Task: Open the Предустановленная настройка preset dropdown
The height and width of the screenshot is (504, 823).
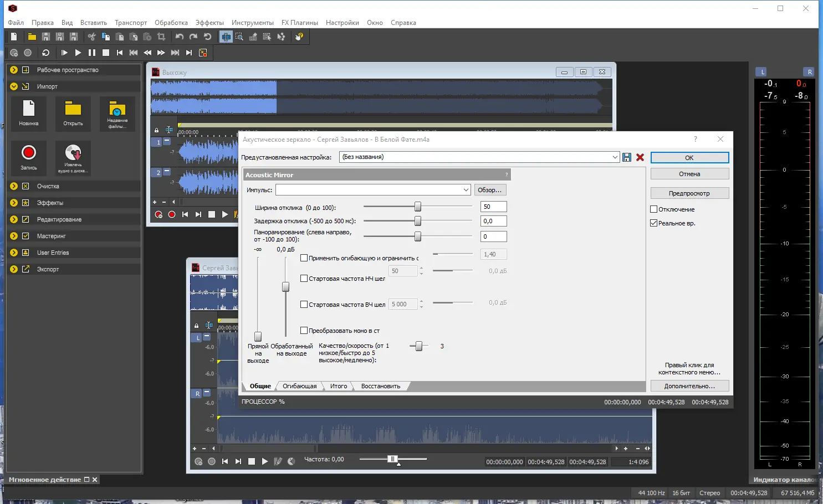Action: pos(615,157)
